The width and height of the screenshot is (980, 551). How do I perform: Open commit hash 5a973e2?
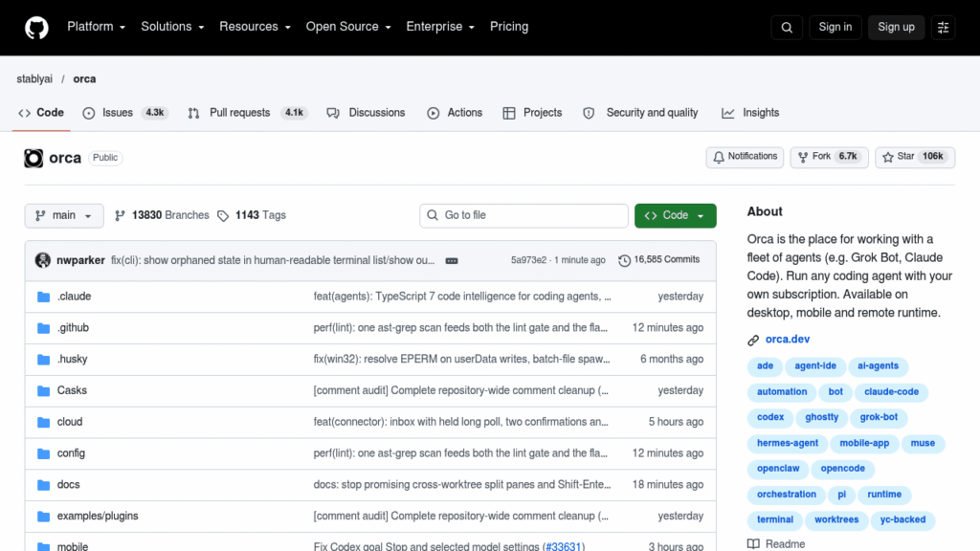[x=528, y=260]
